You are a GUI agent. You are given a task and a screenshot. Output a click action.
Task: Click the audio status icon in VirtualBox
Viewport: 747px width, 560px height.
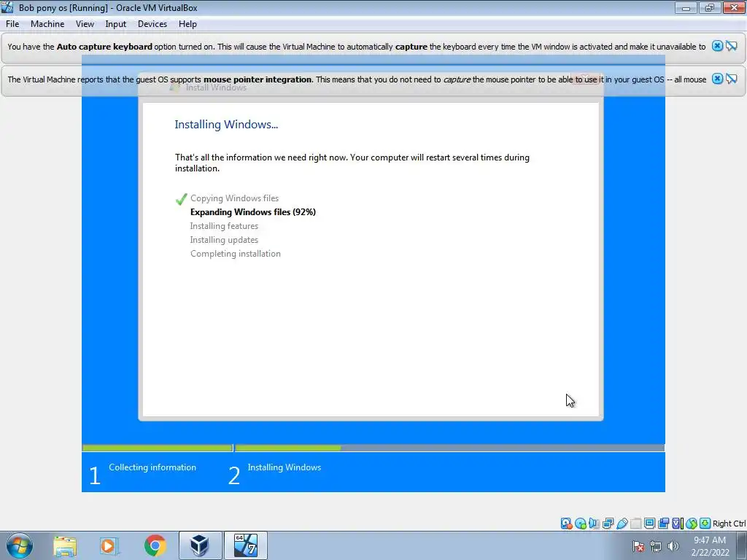tap(594, 524)
